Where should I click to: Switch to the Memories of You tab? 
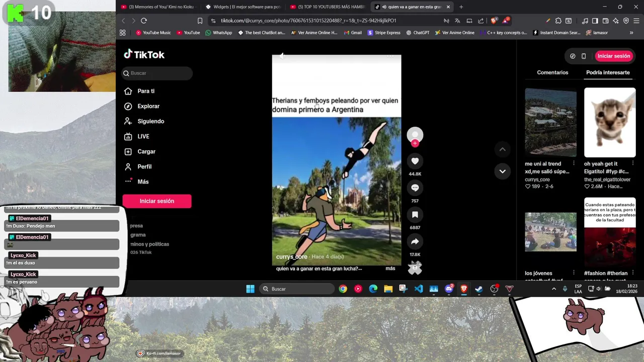[158, 7]
